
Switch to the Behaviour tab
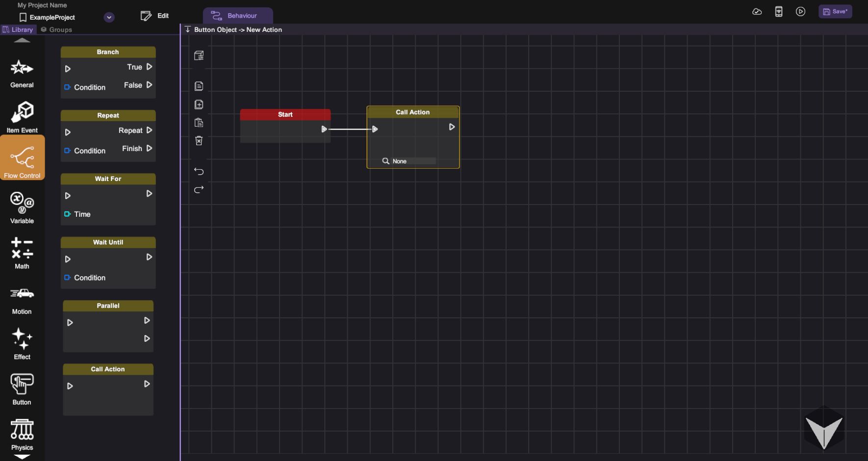[x=238, y=16]
